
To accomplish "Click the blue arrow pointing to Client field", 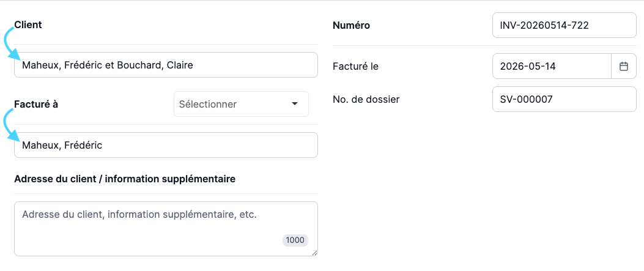I will (x=12, y=42).
